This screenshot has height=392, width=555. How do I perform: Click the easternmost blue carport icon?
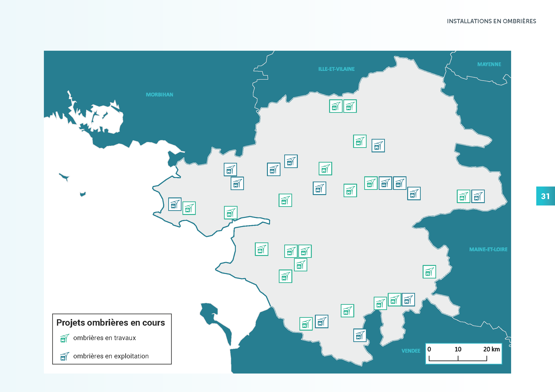478,196
